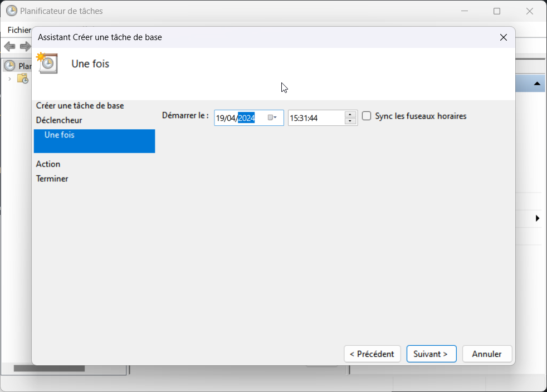Screen dimensions: 547x392
Task: Expand the task library tree node
Action: tap(10, 79)
